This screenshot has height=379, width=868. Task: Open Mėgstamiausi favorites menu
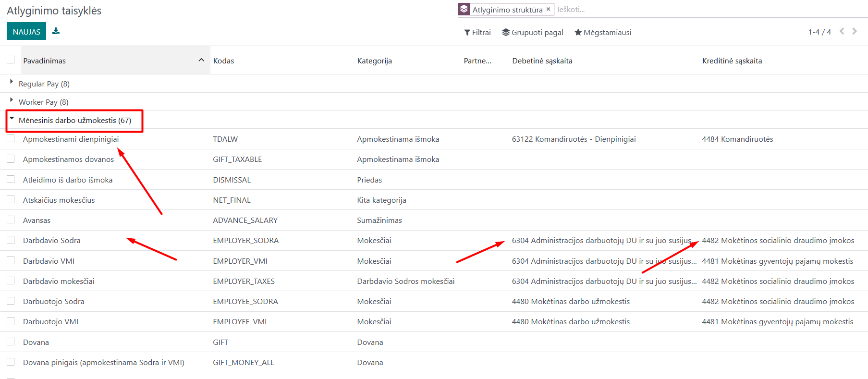[603, 32]
